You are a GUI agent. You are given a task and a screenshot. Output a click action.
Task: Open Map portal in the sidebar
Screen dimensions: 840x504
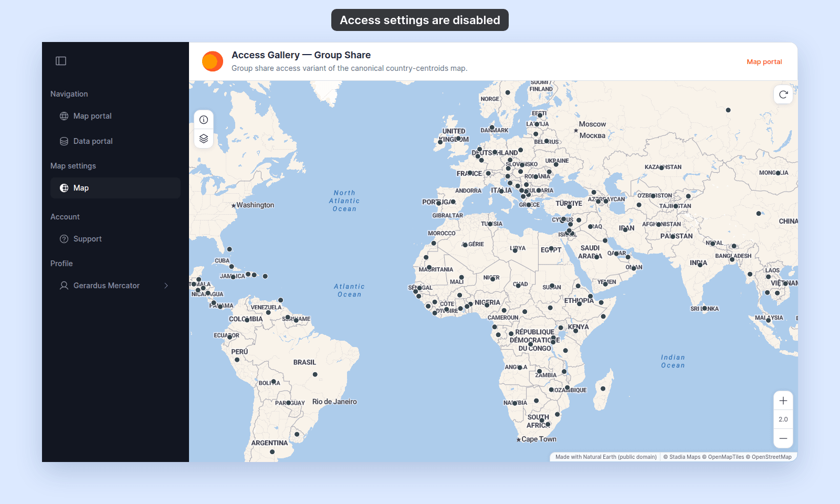pos(115,116)
